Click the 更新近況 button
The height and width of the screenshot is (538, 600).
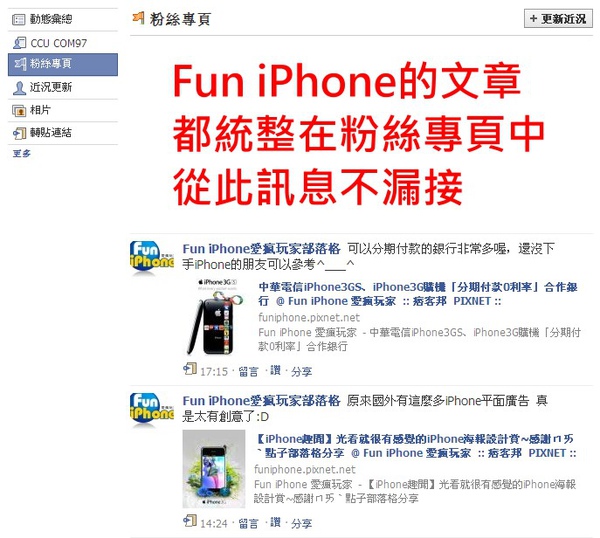click(x=558, y=19)
